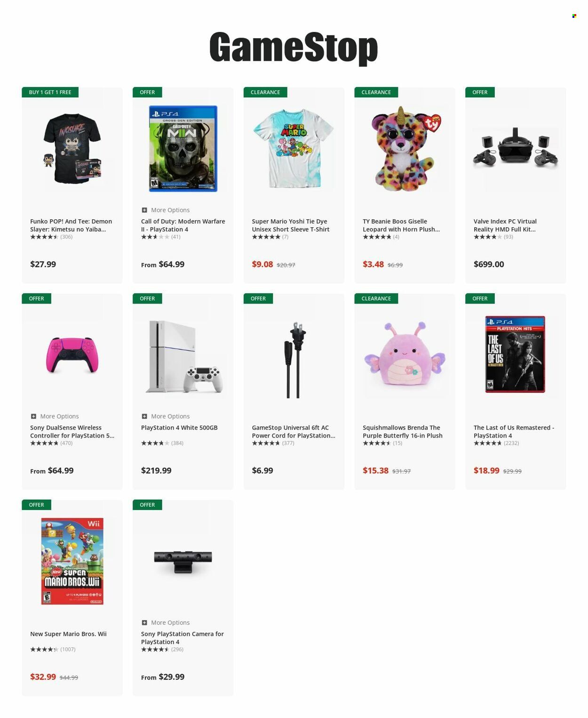Image resolution: width=588 pixels, height=718 pixels.
Task: Click CLEARANCE badge on Super Mario T-Shirt
Action: 265,92
